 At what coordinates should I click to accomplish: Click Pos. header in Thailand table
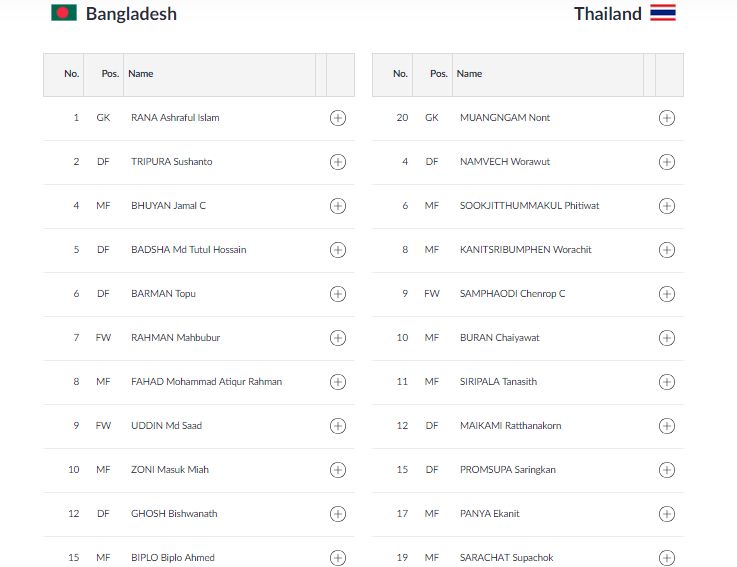click(438, 74)
